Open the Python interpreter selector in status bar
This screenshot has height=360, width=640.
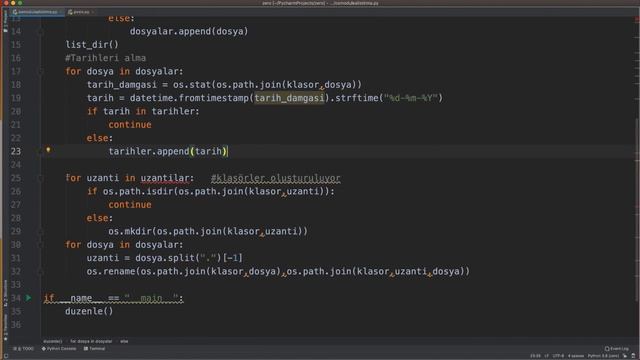click(603, 356)
